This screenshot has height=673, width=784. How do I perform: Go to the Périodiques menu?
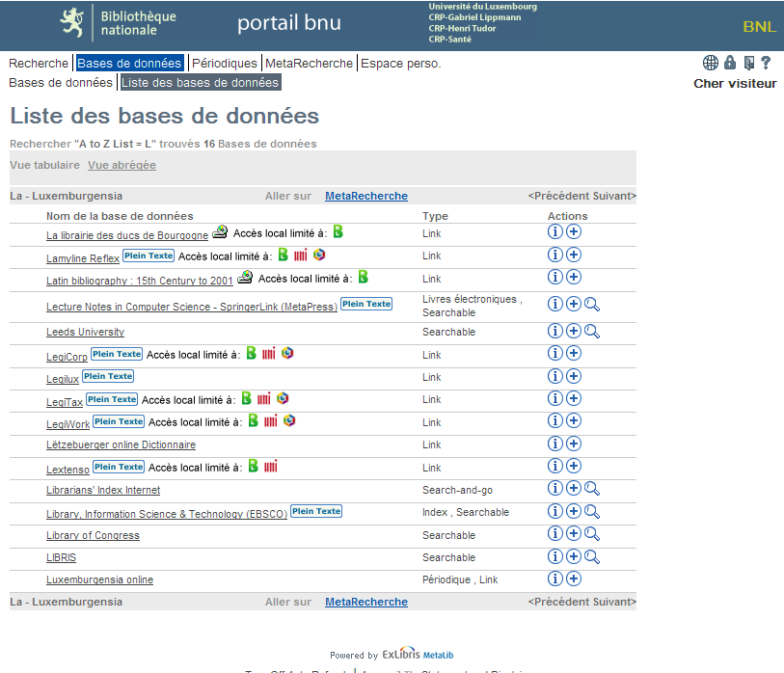[x=225, y=64]
